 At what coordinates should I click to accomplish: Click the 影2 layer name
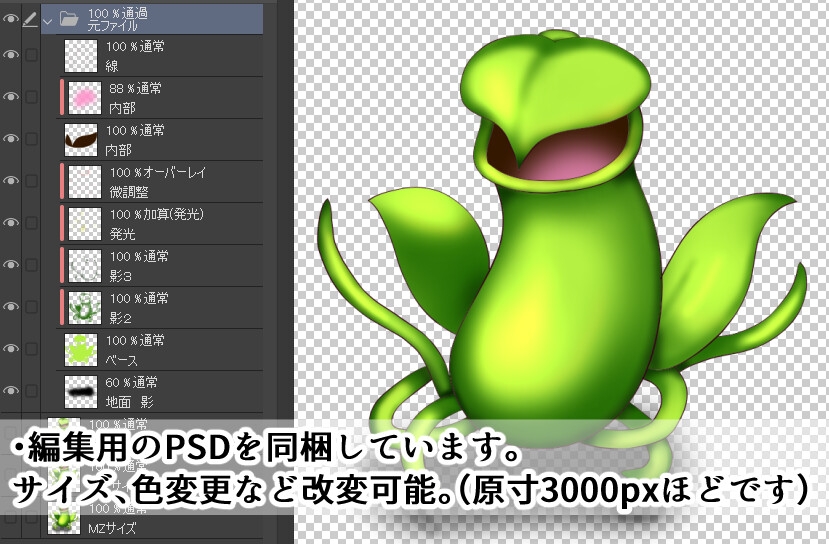[x=121, y=318]
